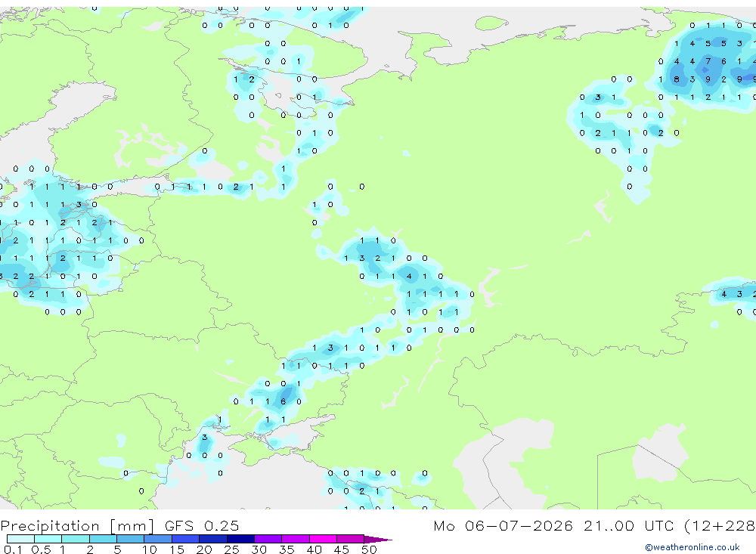Click the precipitation value "8" on the map
Viewport: 756px width, 554px height.
click(677, 79)
